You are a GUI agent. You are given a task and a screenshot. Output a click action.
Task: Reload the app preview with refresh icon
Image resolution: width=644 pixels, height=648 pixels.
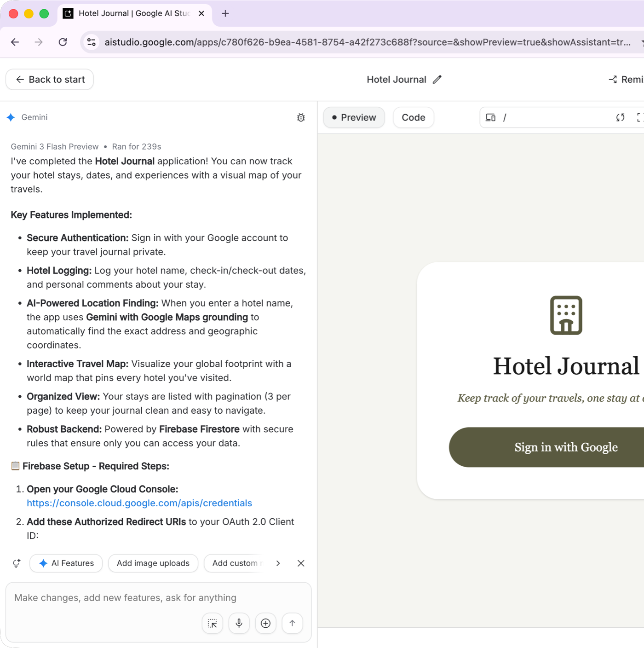click(620, 118)
